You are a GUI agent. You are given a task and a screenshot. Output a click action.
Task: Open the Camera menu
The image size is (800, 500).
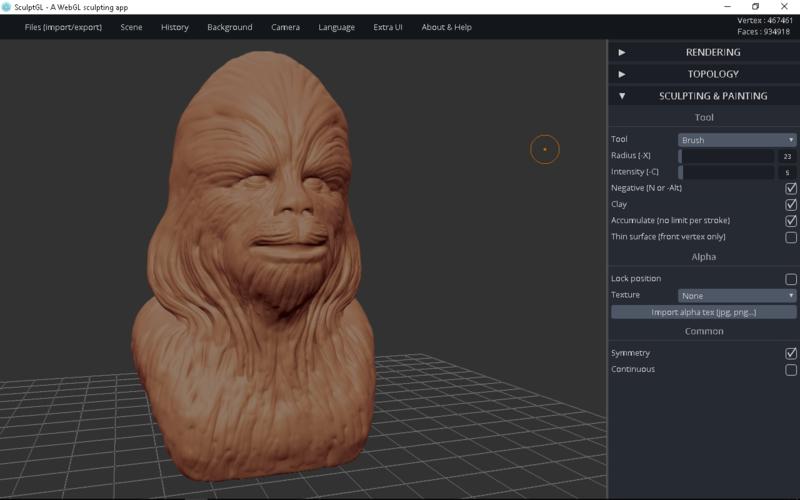(285, 27)
